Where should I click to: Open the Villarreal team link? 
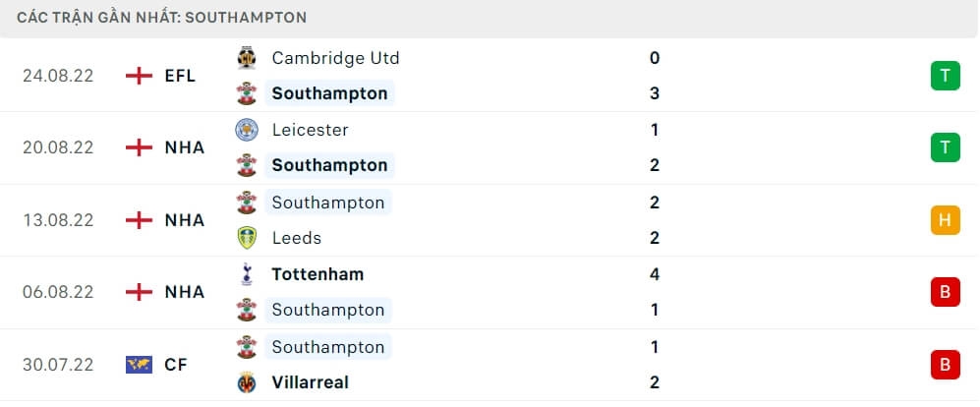[310, 382]
